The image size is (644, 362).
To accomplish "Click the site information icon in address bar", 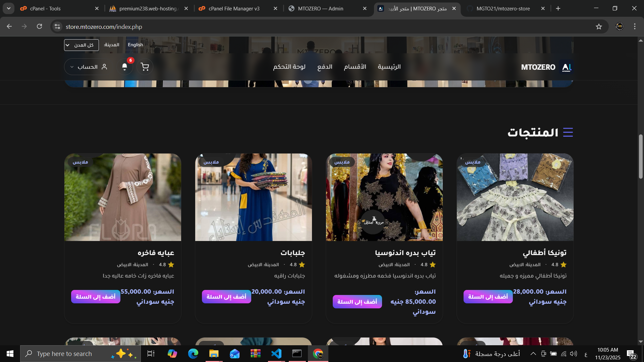I will coord(57,26).
